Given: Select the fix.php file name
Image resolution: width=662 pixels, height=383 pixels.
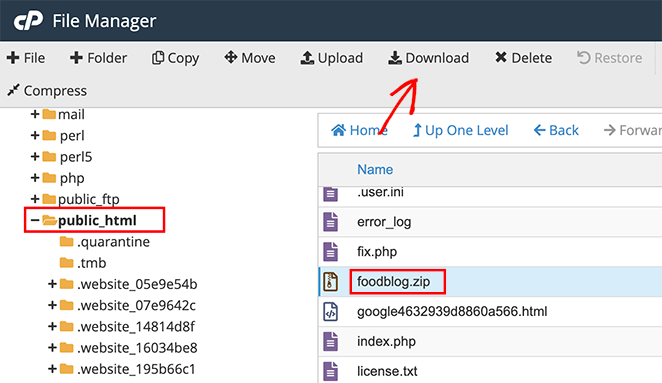Looking at the screenshot, I should (x=377, y=252).
